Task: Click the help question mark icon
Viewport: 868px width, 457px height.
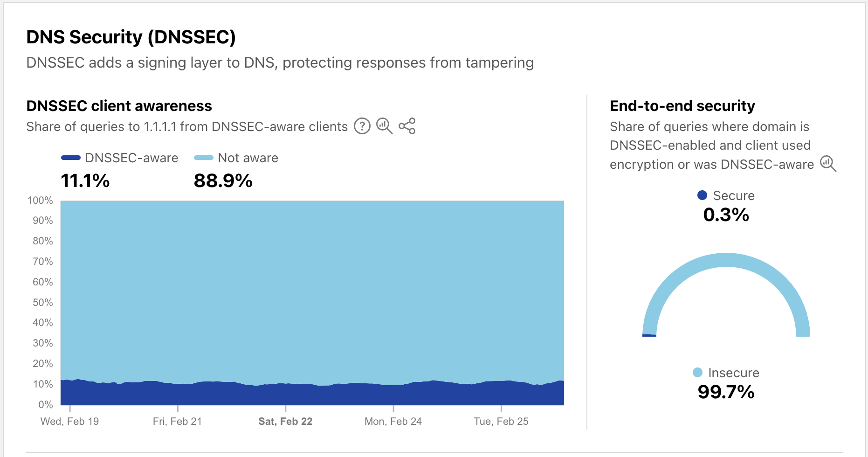Action: (362, 126)
